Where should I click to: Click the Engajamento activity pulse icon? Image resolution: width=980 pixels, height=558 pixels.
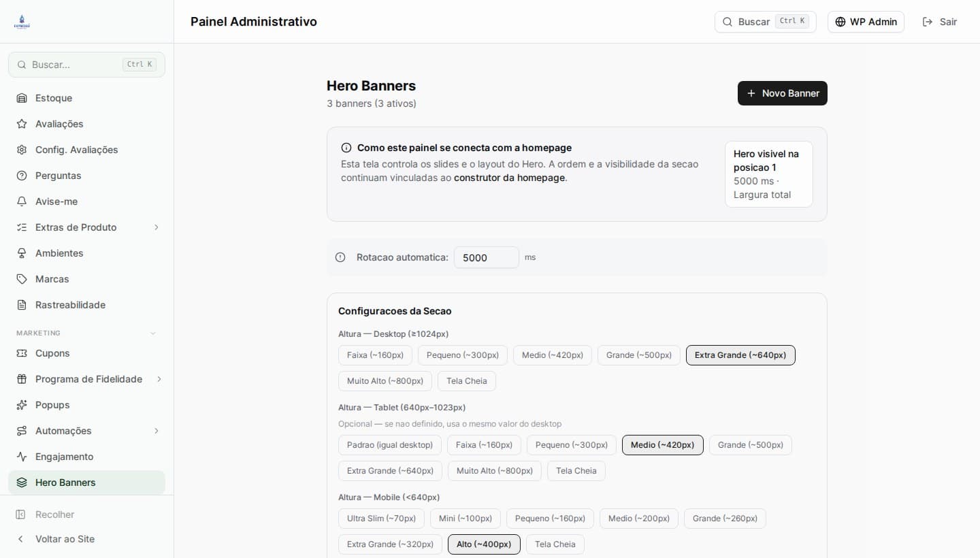pos(22,457)
